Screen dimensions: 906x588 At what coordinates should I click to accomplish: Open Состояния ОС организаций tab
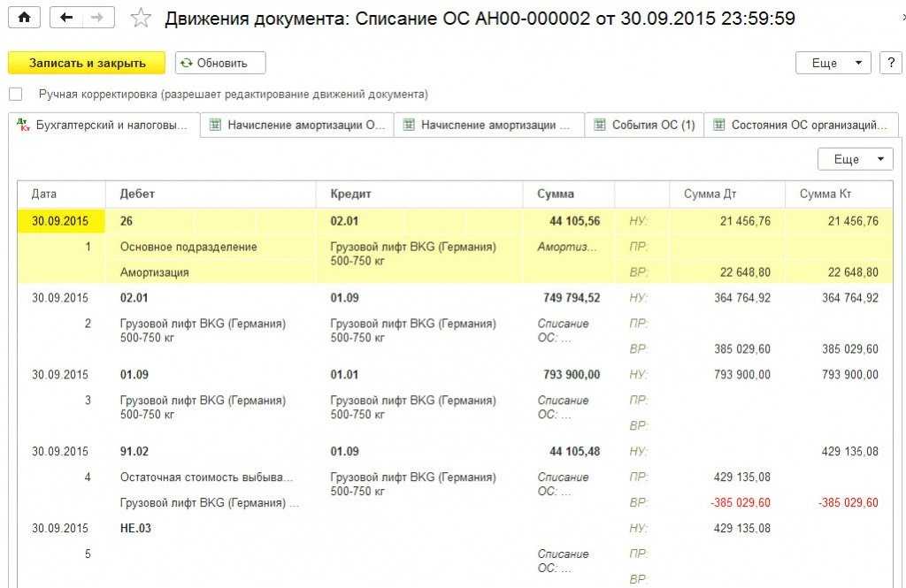coord(802,126)
